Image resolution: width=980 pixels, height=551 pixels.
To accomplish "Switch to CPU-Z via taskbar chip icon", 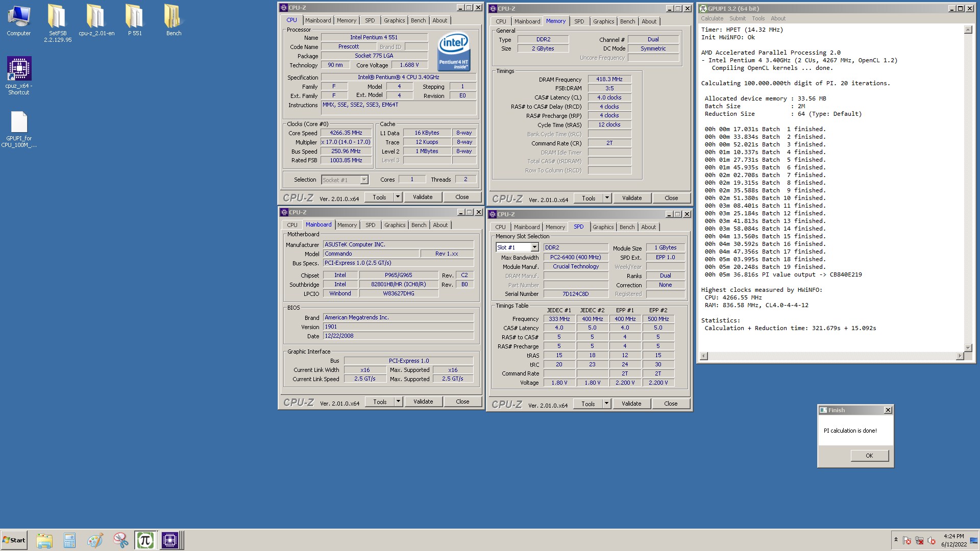I will pos(170,540).
